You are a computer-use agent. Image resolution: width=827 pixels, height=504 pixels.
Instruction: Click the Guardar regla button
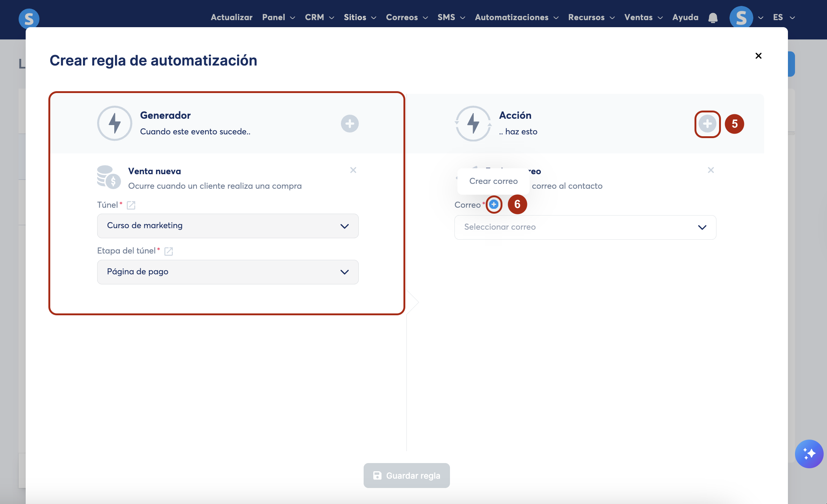406,475
